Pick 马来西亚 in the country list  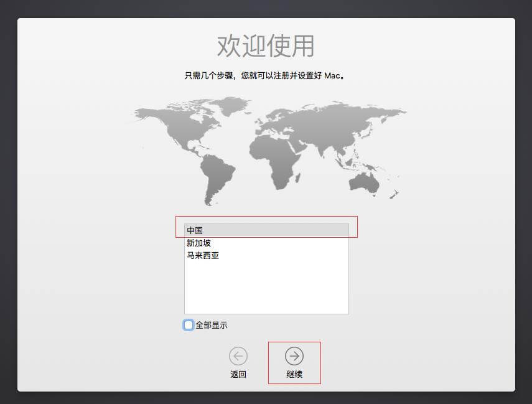(266, 256)
